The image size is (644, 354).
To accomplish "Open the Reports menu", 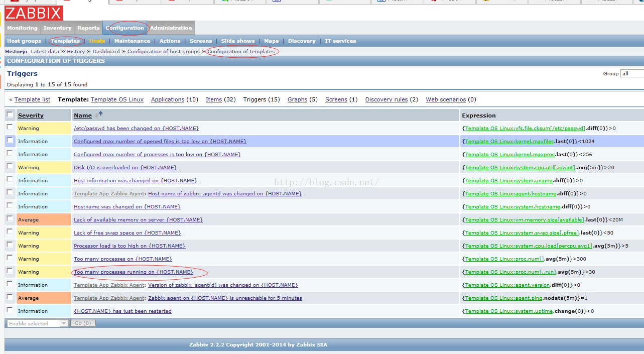I will [x=88, y=28].
